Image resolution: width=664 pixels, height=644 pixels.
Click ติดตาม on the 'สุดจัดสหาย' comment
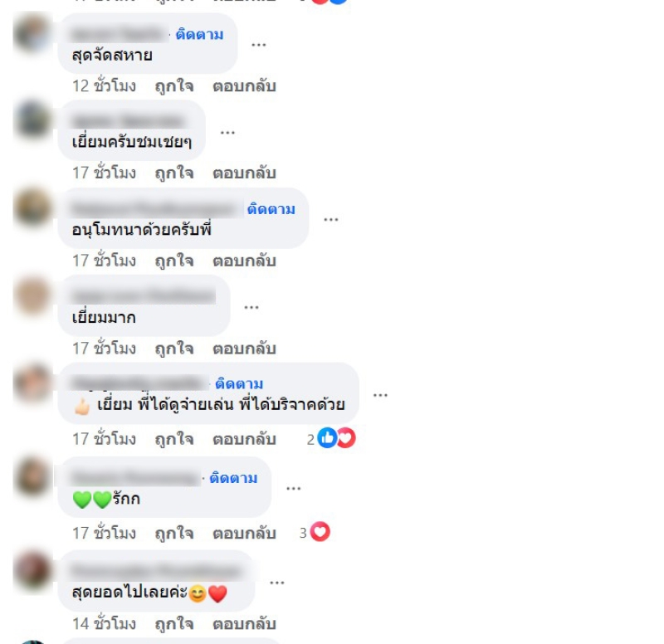(199, 34)
